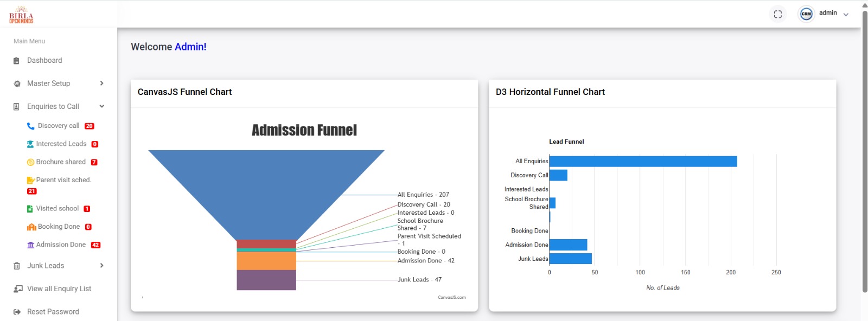This screenshot has height=321, width=868.
Task: Click the orange Admission Done funnel section
Action: click(266, 261)
